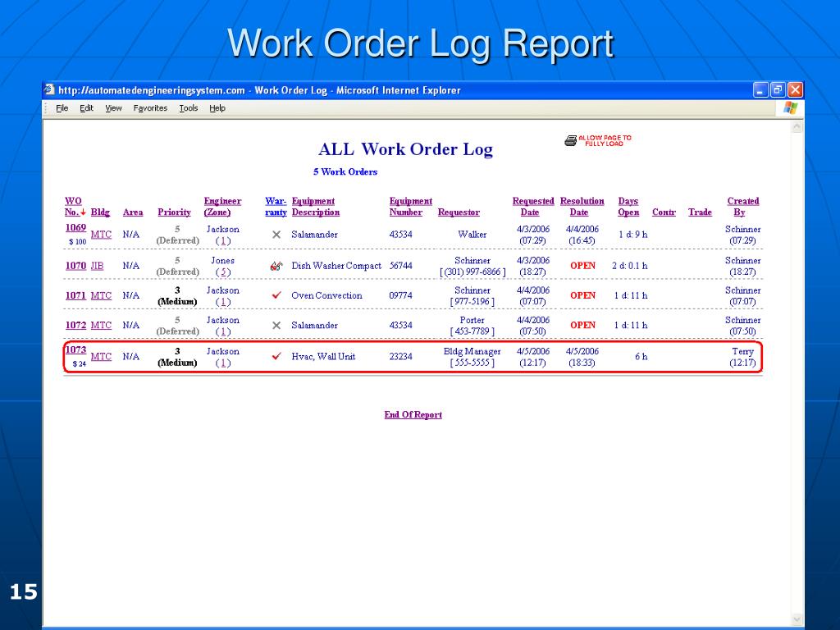Click JIB building link in row 1070
Viewport: 840px width, 630px height.
pyautogui.click(x=97, y=266)
